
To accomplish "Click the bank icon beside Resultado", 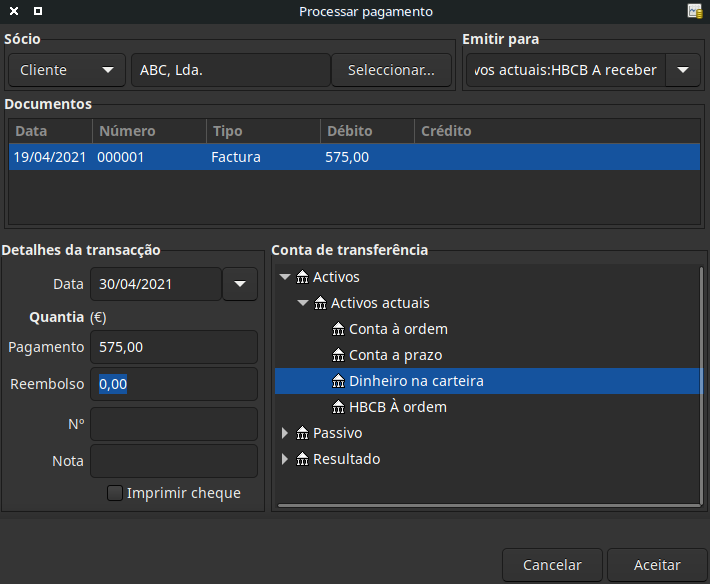I will pos(303,459).
